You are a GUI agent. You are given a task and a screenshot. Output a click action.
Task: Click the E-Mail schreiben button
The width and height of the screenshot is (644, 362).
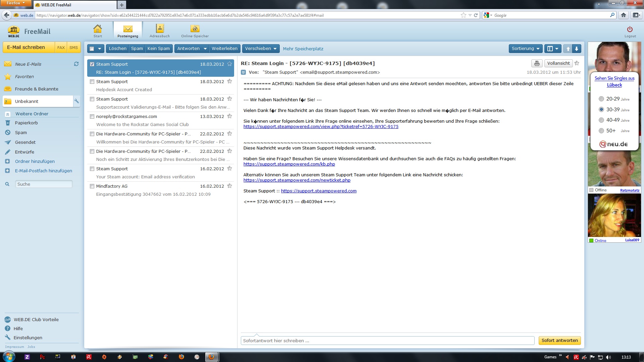click(29, 47)
